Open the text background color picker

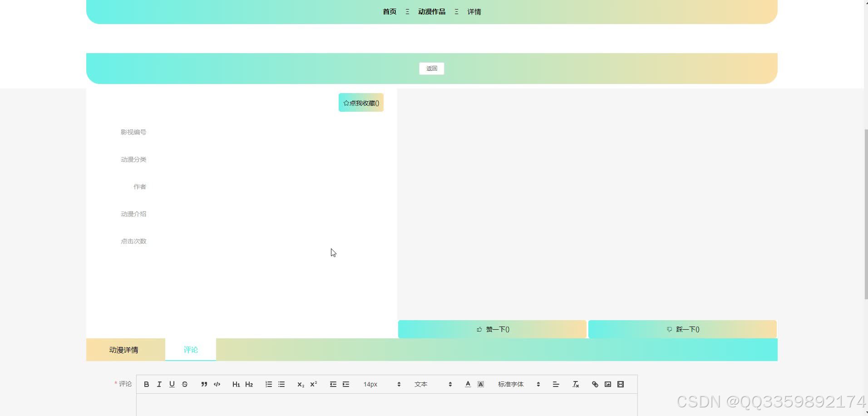[x=481, y=384]
